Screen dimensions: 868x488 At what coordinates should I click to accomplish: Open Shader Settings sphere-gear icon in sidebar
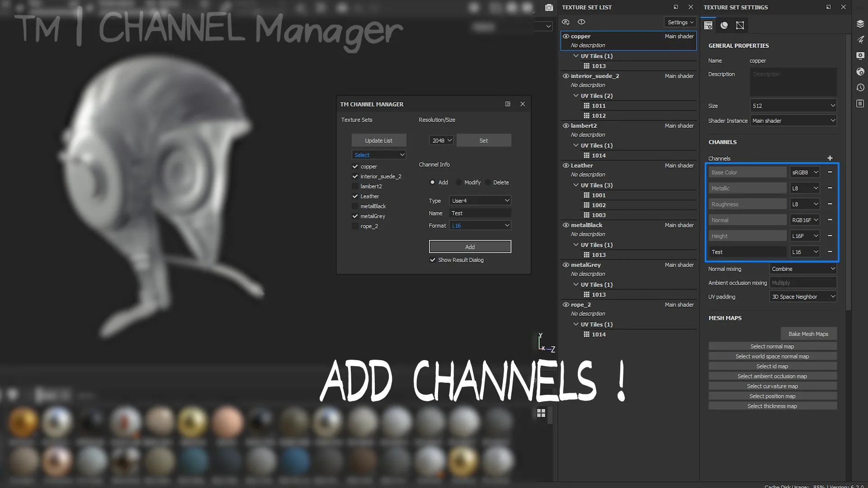click(860, 72)
